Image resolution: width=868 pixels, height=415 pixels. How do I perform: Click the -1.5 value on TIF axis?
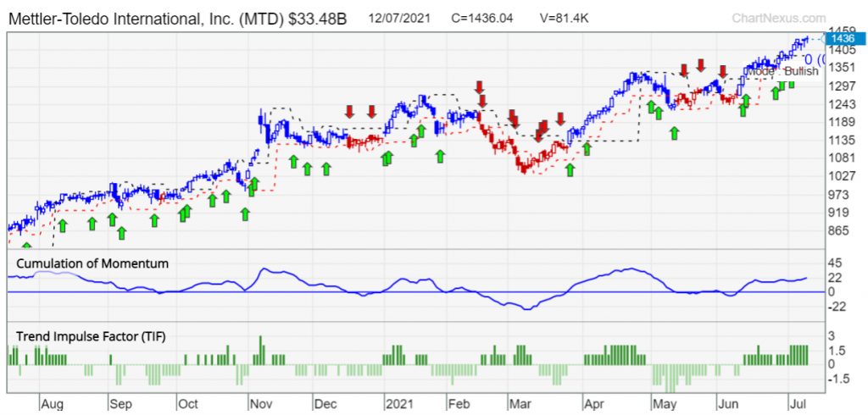point(838,379)
